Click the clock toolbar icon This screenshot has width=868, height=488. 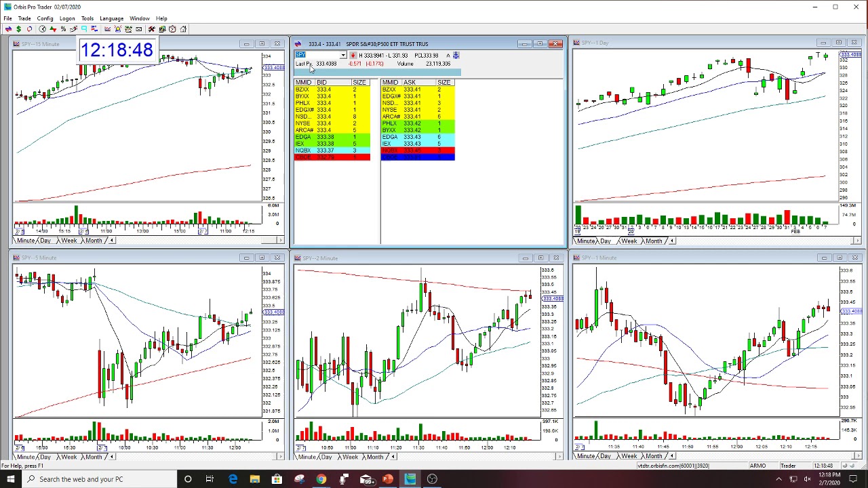click(x=42, y=29)
